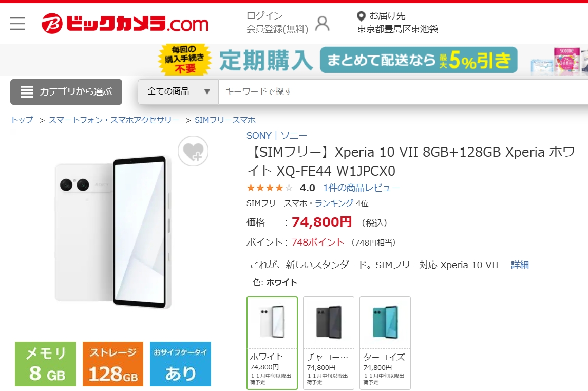Click the スマートフォン・スマホアクセサリー breadcrumb

[114, 120]
